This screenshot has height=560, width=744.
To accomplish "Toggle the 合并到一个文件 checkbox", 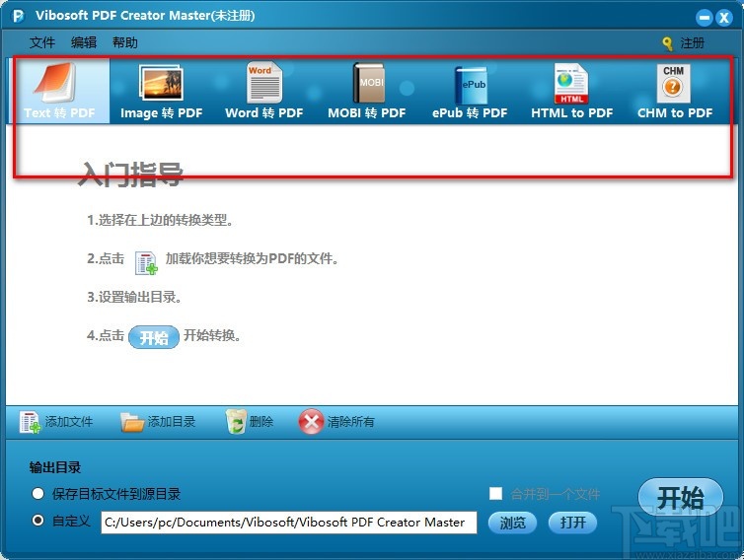I will tap(496, 494).
